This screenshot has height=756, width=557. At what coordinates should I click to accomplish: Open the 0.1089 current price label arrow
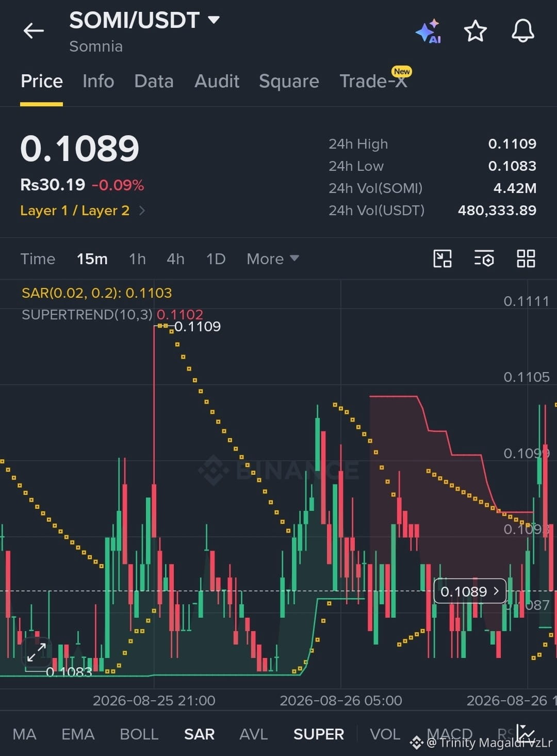470,591
